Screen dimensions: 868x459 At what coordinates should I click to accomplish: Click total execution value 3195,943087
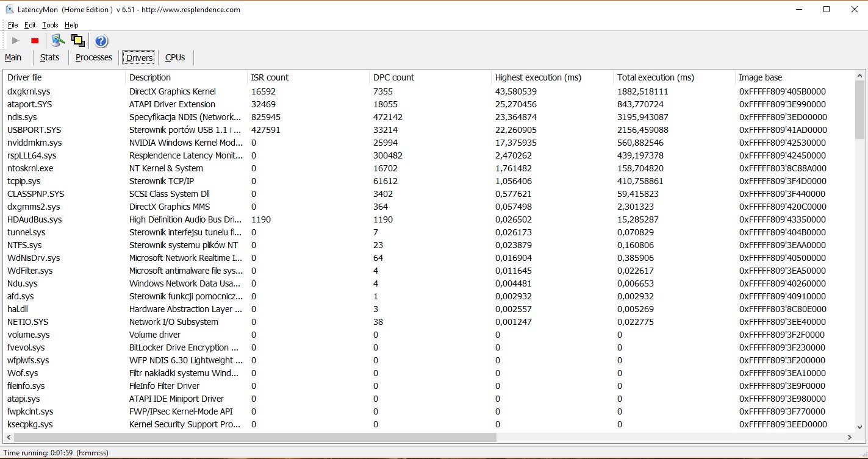(643, 117)
